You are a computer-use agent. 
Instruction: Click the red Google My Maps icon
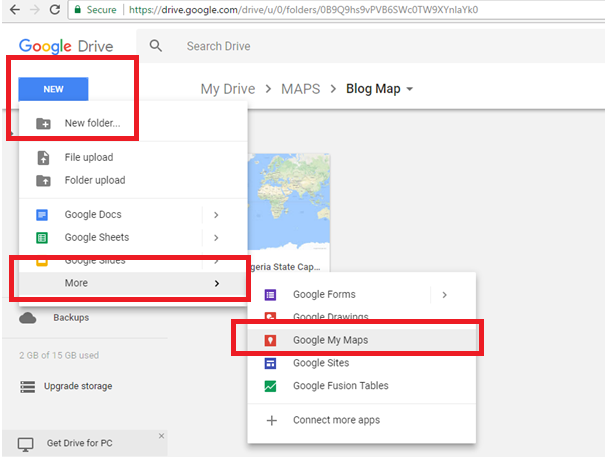270,340
